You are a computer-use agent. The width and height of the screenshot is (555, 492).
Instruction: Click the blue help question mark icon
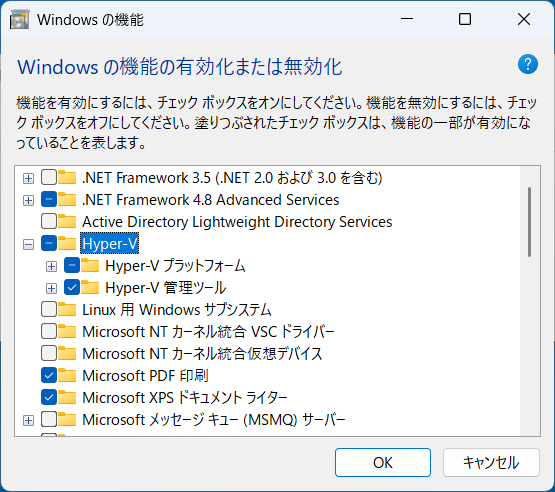(527, 64)
